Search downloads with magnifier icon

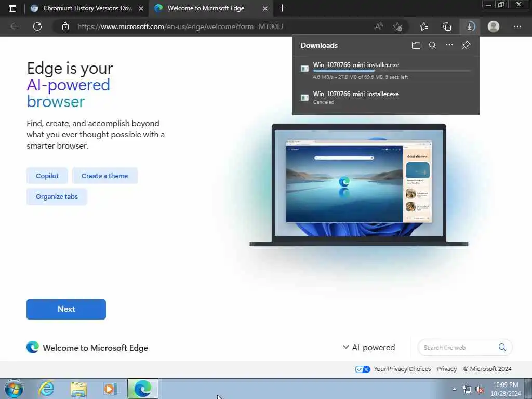tap(433, 45)
